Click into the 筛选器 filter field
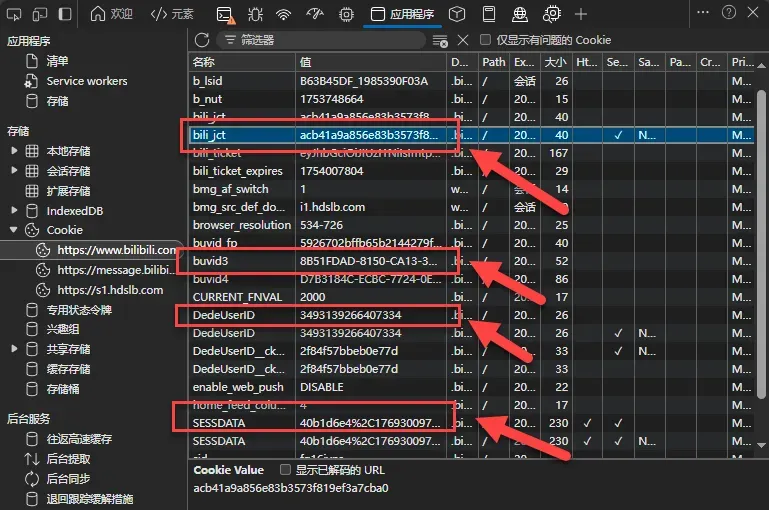Image resolution: width=769 pixels, height=510 pixels. tap(321, 40)
